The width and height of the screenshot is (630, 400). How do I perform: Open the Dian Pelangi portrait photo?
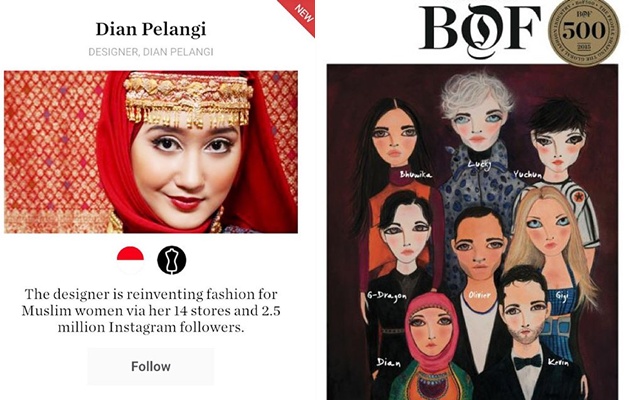point(151,152)
